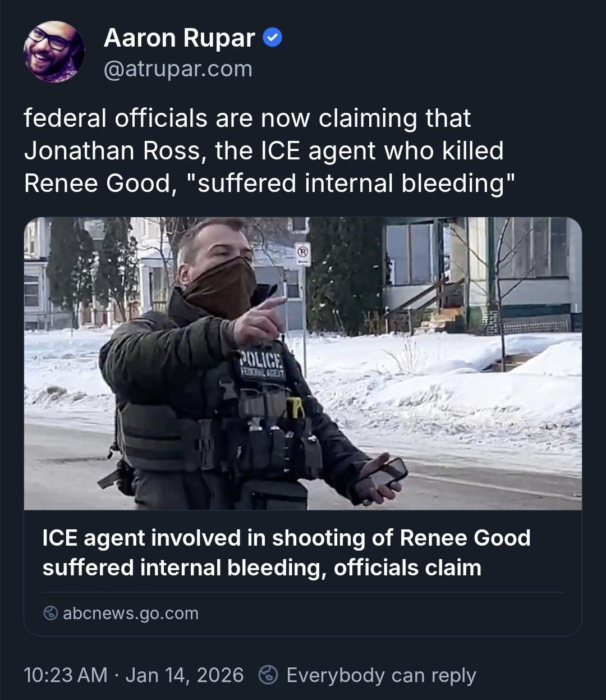Viewport: 606px width, 700px height.
Task: Click the globe icon before "Everybody can reply"
Action: point(269,675)
